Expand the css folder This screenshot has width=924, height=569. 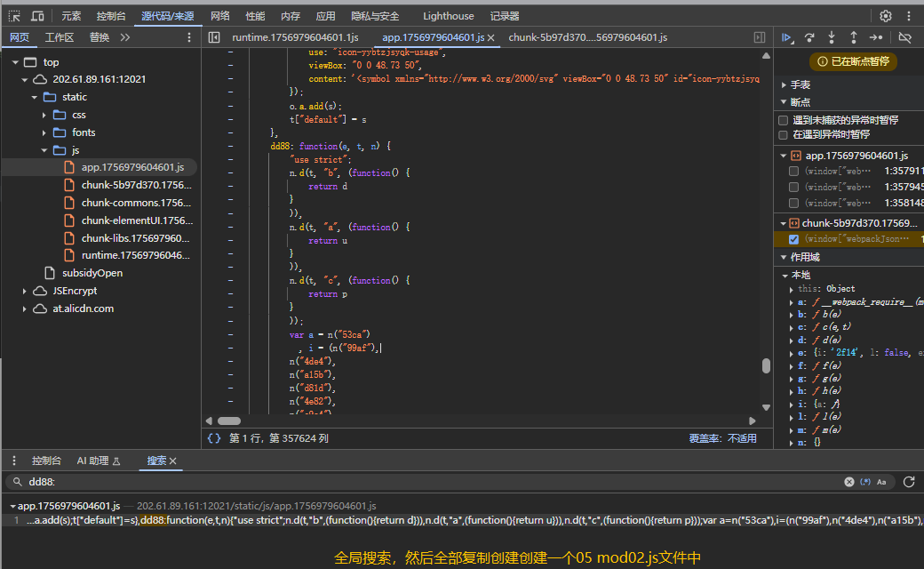coord(44,115)
